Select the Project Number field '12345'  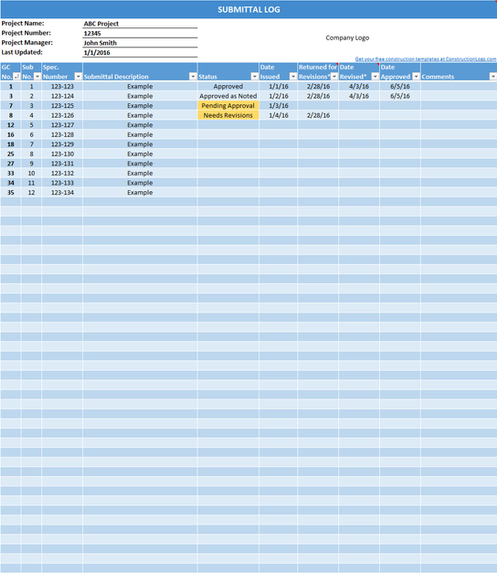(140, 33)
